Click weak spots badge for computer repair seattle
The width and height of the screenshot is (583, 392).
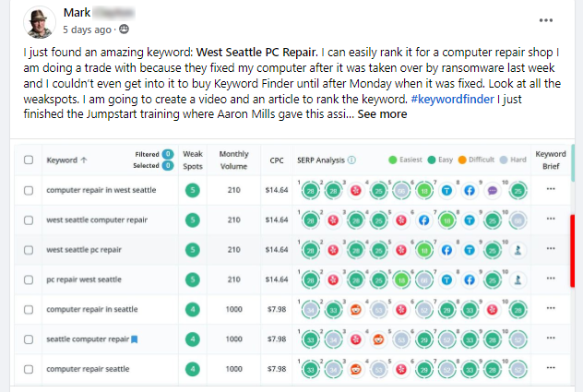pos(191,369)
